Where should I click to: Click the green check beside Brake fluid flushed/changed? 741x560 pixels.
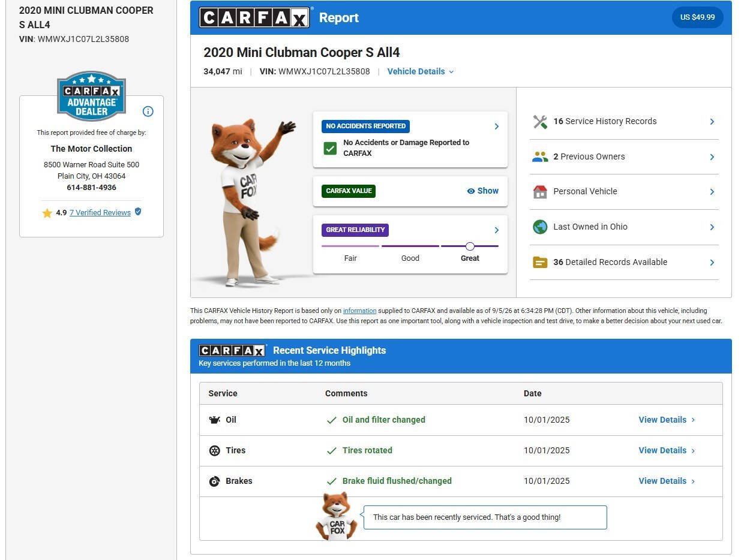pyautogui.click(x=331, y=481)
